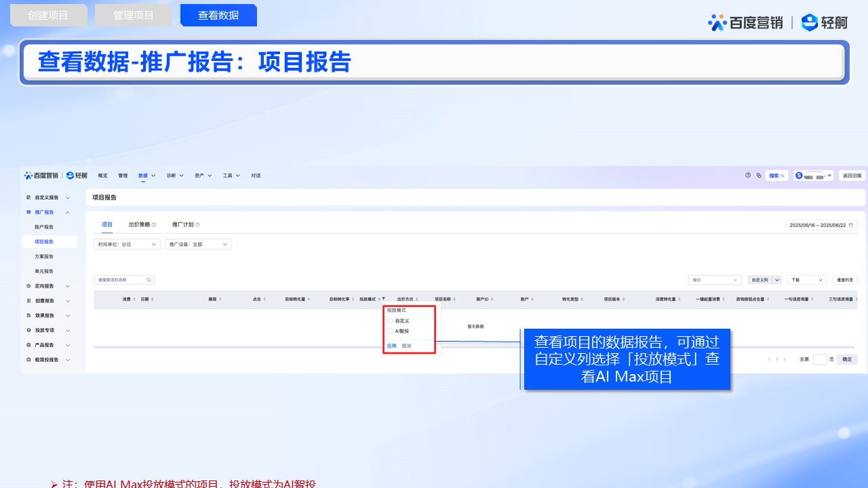
Task: Click the 确定 pagination button
Action: (x=847, y=360)
